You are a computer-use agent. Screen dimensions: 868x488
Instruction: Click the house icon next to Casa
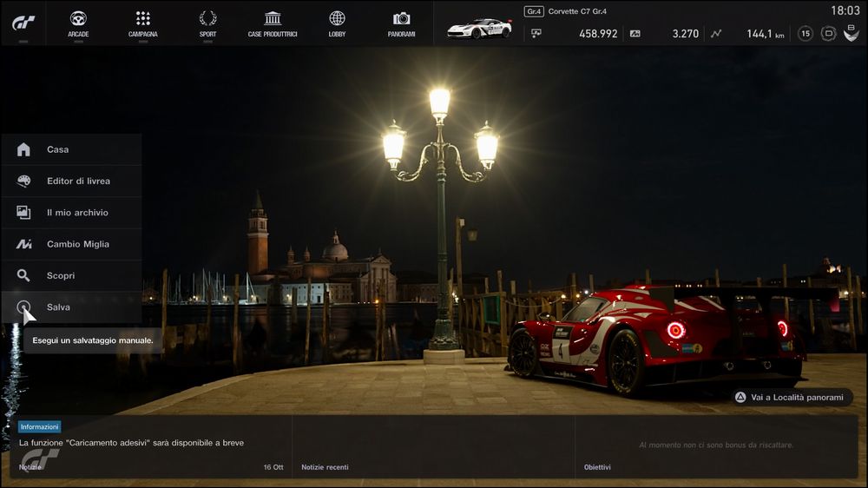coord(23,149)
